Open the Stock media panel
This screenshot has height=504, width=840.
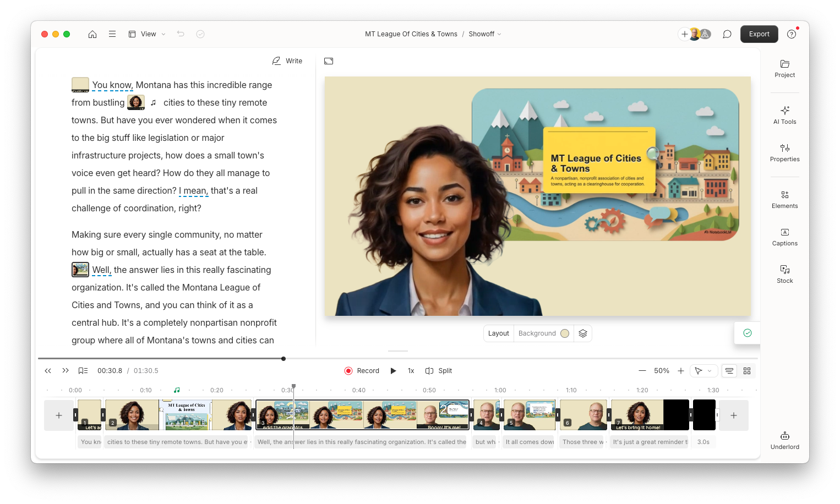point(784,274)
